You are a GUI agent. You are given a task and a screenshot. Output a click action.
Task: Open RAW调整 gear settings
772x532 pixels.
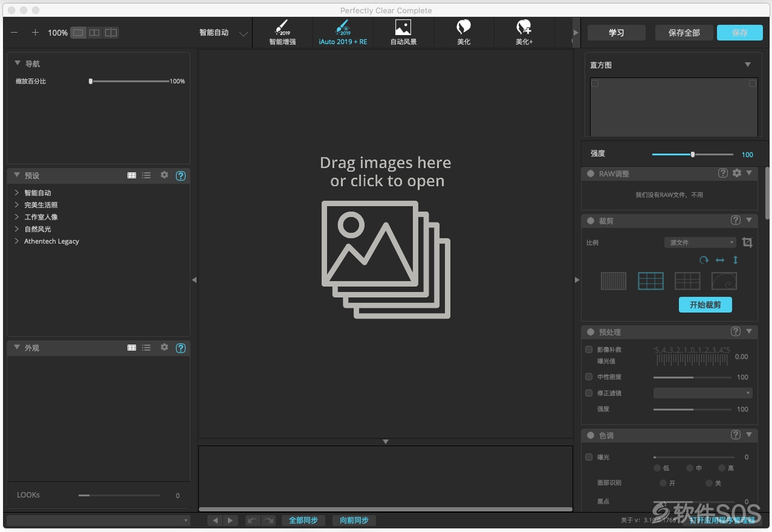tap(736, 173)
